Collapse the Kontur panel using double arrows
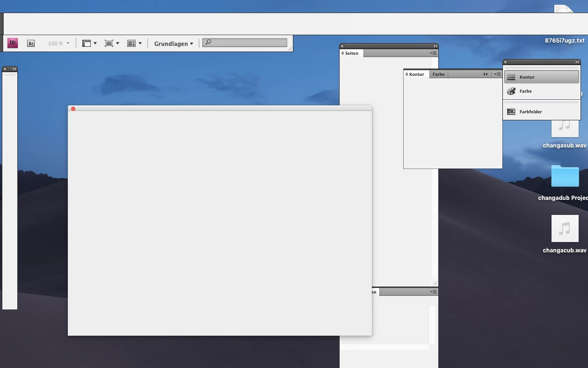This screenshot has height=368, width=588. coord(486,74)
